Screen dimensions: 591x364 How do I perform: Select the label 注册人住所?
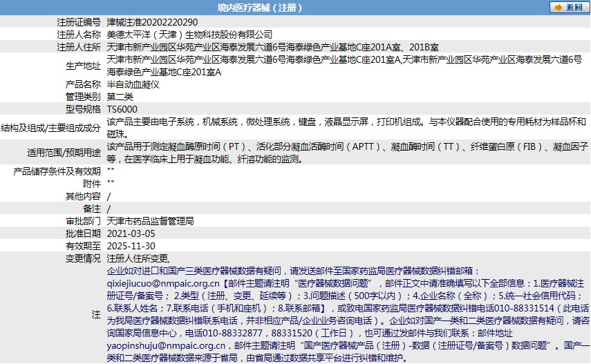79,47
